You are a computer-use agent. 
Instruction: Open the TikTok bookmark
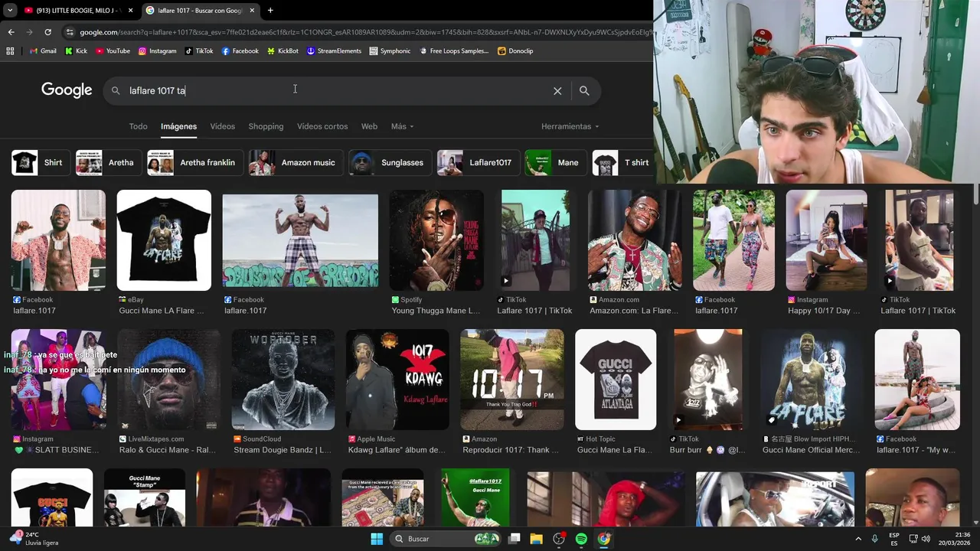tap(199, 51)
